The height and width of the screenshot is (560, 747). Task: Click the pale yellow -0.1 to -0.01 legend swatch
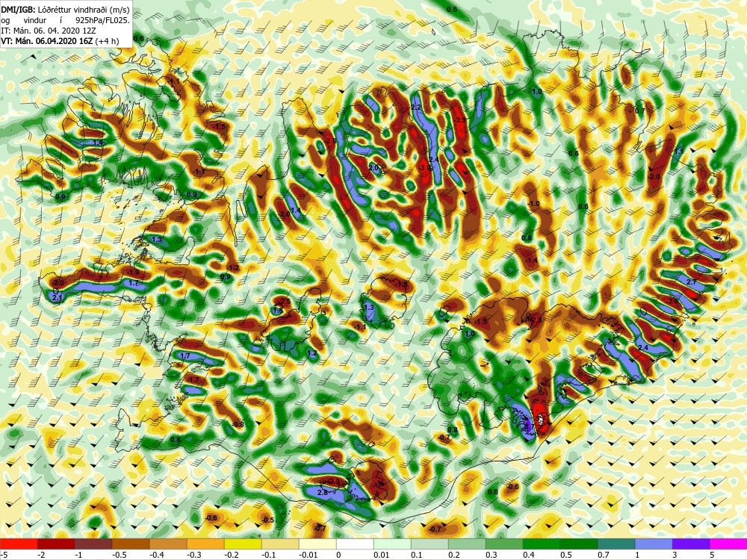(280, 544)
